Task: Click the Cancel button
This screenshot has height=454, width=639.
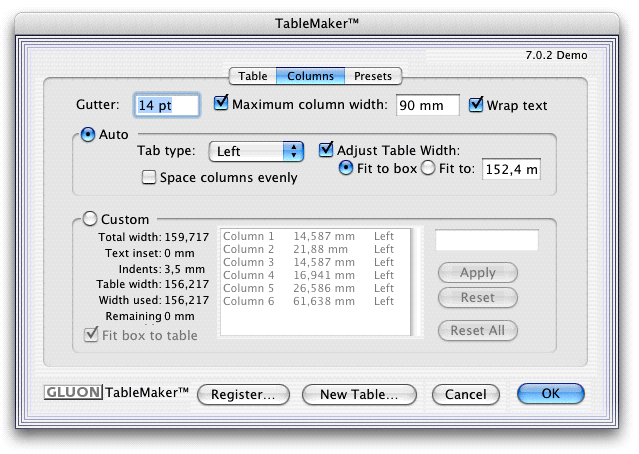Action: tap(466, 394)
